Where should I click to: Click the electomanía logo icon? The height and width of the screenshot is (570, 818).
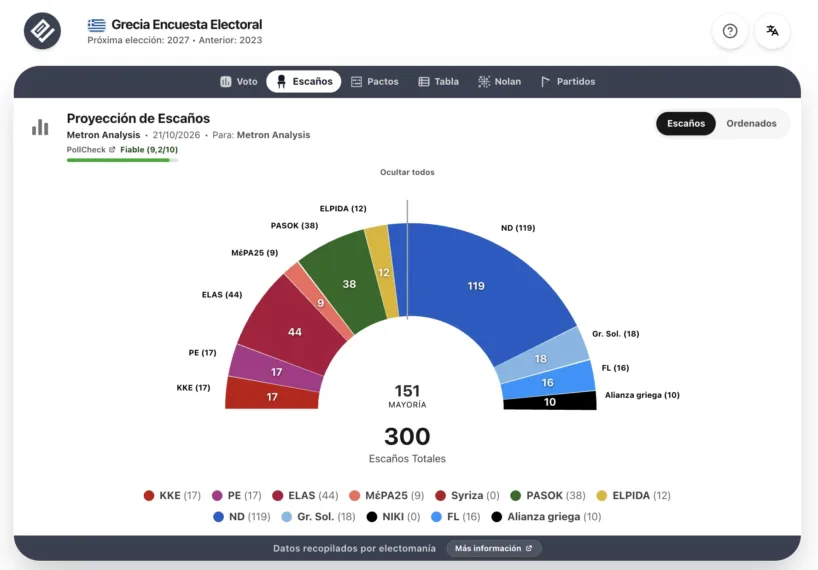point(42,31)
